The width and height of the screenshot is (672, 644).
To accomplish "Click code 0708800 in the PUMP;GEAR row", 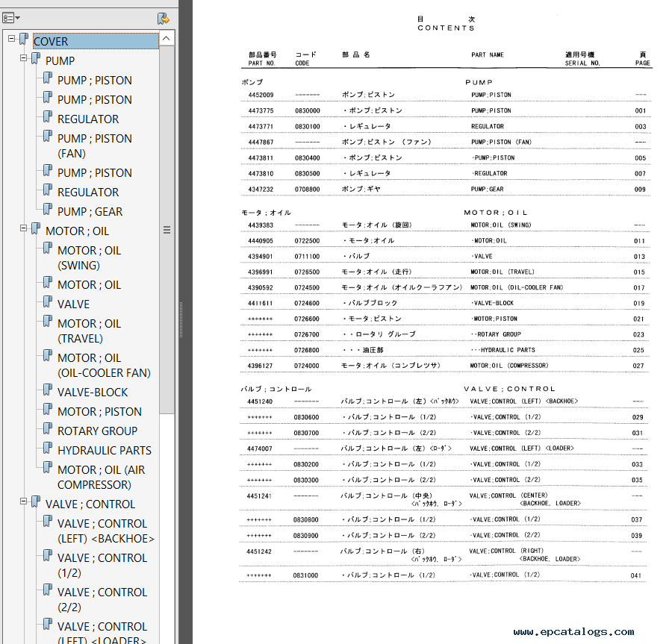I will pos(308,190).
